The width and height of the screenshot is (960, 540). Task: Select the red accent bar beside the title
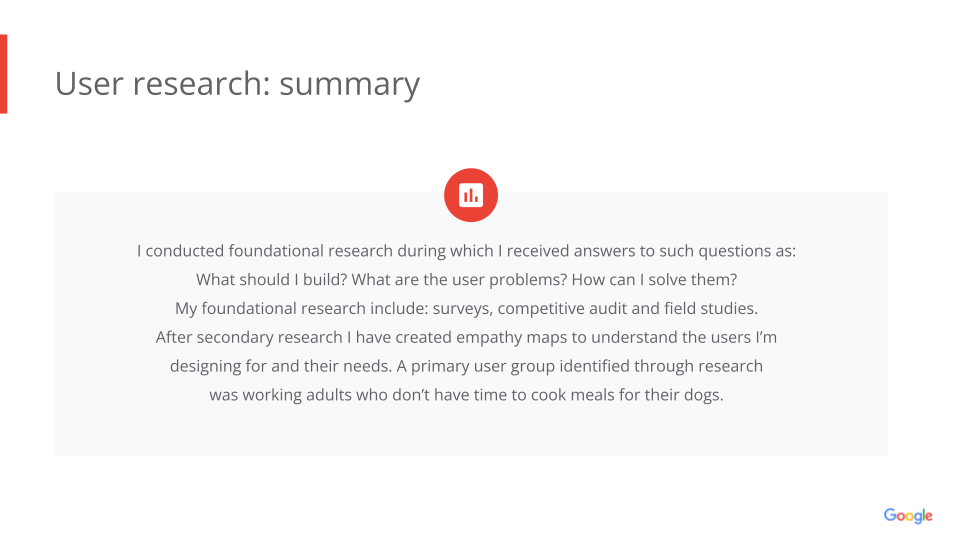[3, 74]
